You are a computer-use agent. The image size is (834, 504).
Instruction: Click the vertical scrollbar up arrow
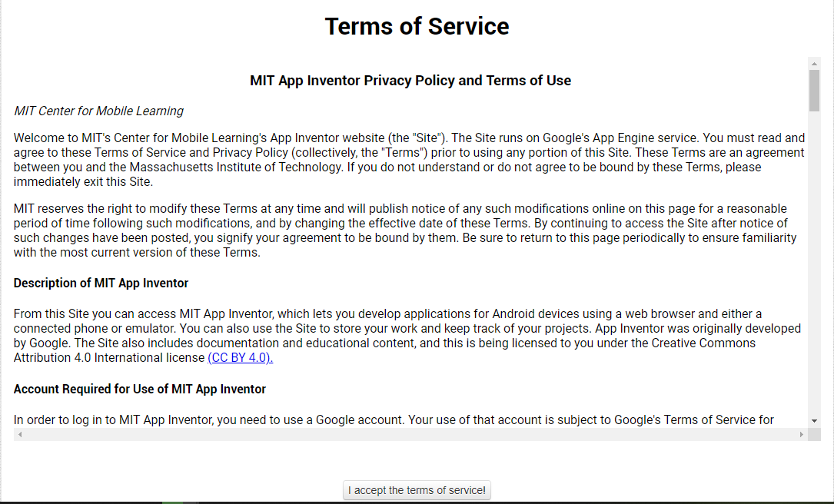coord(814,64)
